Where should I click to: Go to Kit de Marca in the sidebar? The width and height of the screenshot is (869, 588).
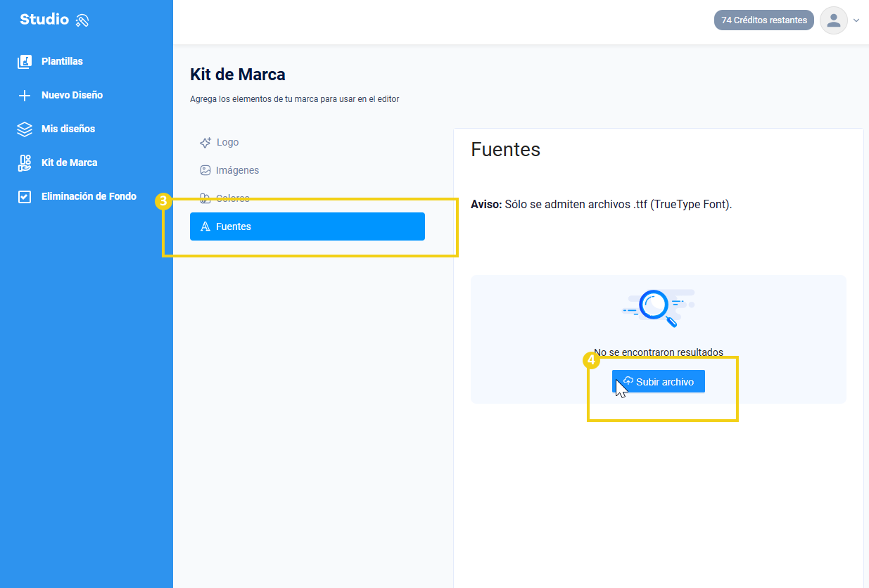[x=70, y=162]
